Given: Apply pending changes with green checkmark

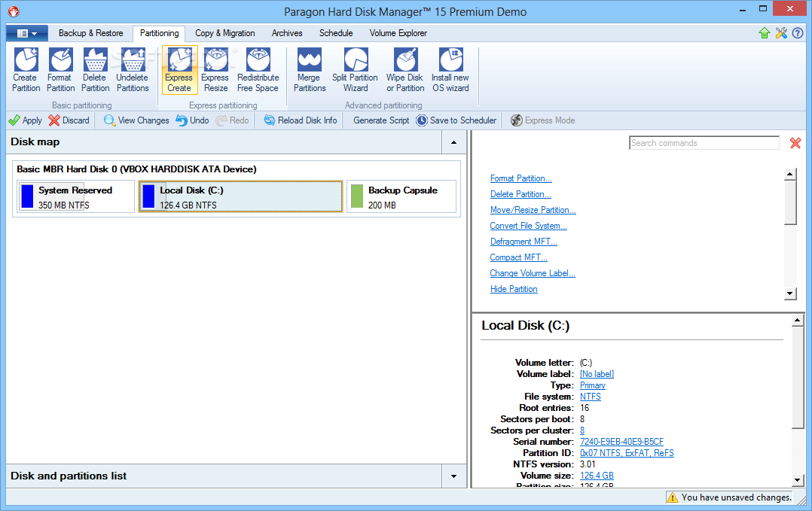Looking at the screenshot, I should coord(26,120).
